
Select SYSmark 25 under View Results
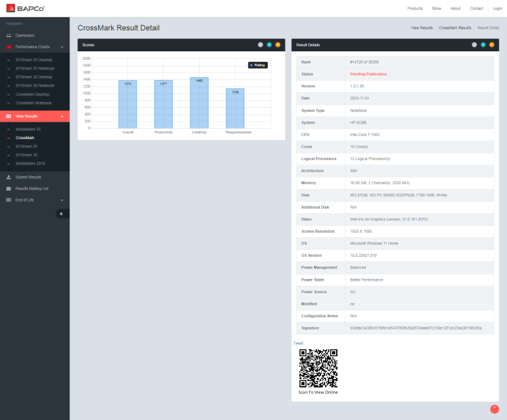[27, 146]
